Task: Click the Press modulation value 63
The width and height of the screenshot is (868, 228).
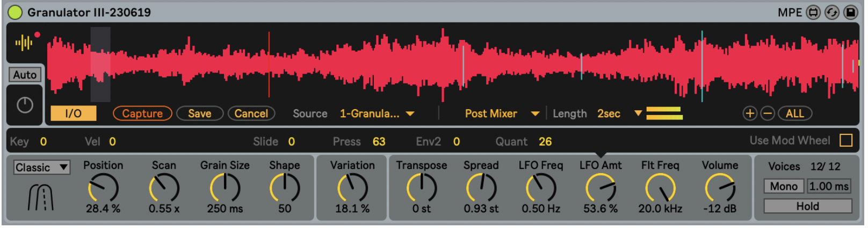Action: tap(379, 141)
